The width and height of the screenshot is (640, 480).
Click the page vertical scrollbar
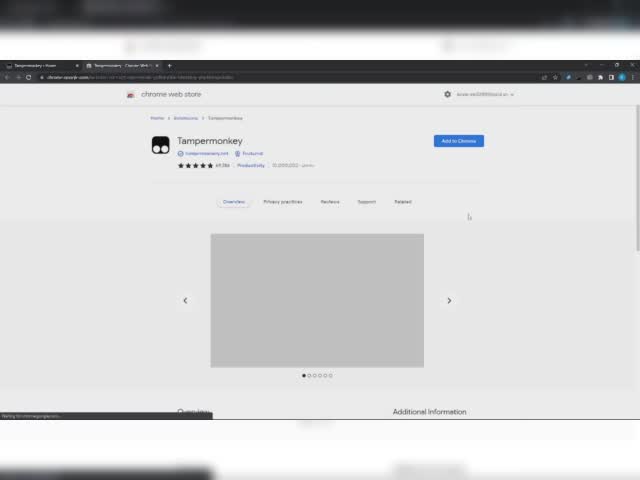tap(638, 180)
